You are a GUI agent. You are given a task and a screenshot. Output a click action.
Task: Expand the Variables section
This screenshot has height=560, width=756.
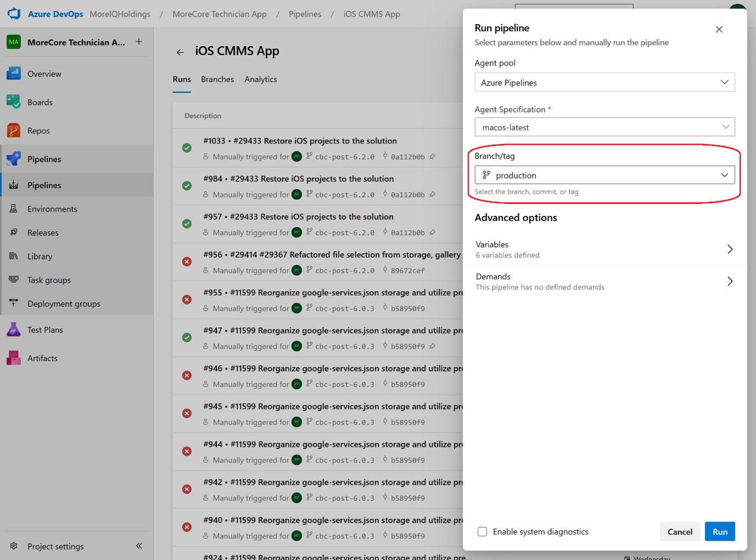tap(604, 249)
